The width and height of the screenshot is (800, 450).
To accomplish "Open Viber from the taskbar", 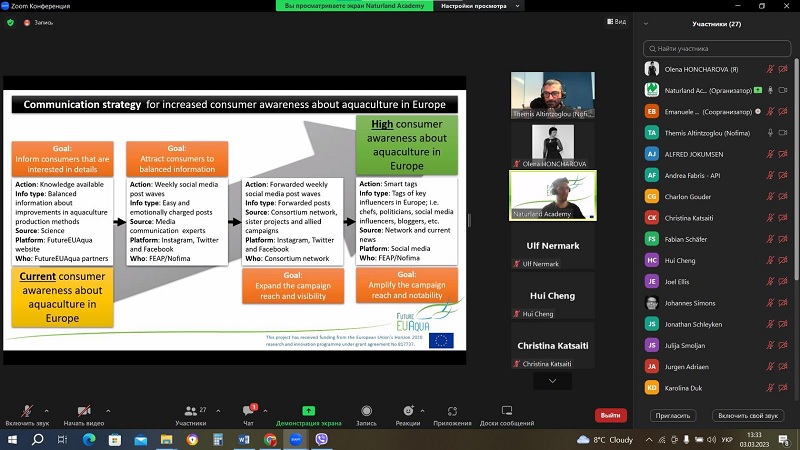I will coord(321,439).
